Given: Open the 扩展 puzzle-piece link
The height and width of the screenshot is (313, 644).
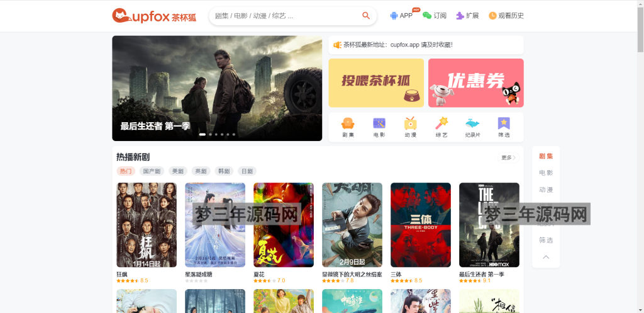Looking at the screenshot, I should (467, 16).
